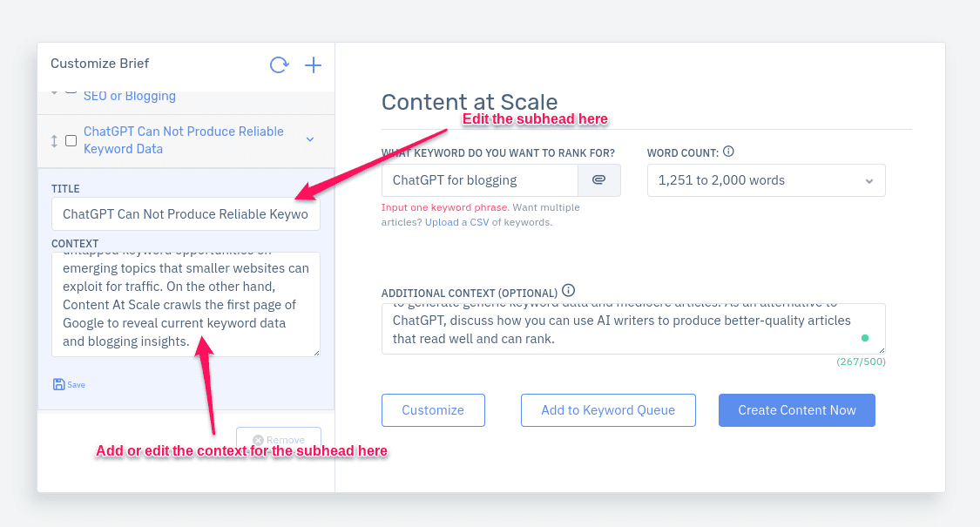980x527 pixels.
Task: Open the 1,251 to 2,000 words dropdown
Action: (x=767, y=180)
